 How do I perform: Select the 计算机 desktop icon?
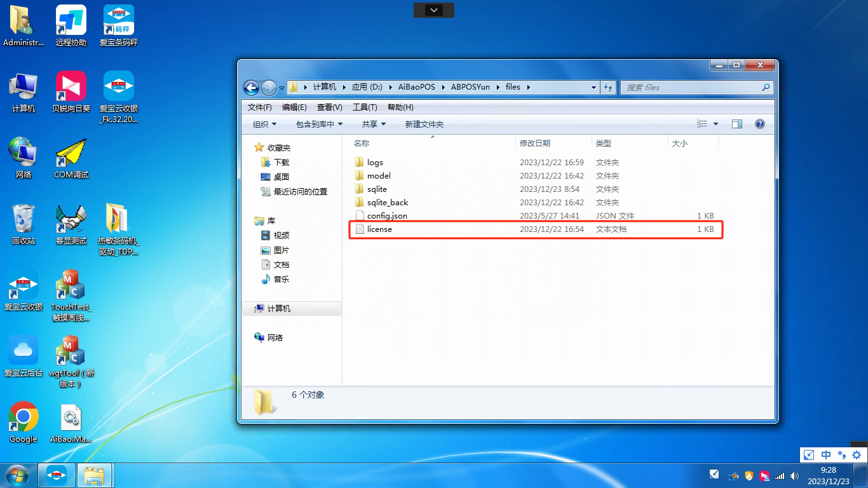tap(24, 91)
